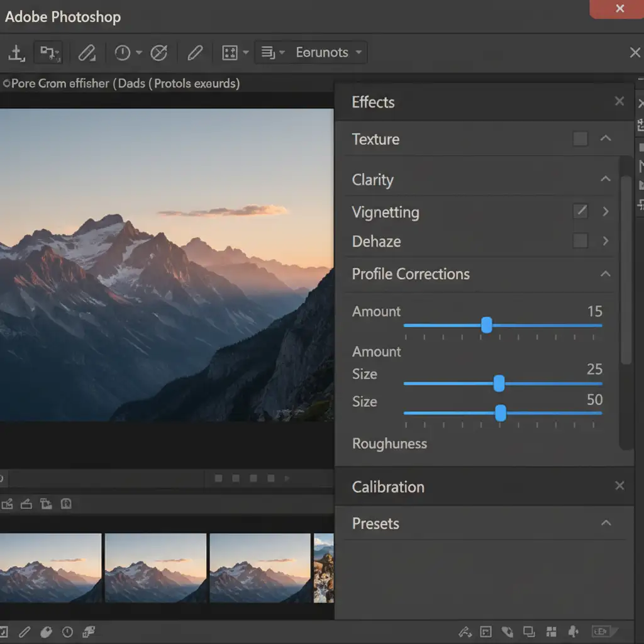Enable the Dehaze checkbox
The image size is (644, 644).
point(580,241)
